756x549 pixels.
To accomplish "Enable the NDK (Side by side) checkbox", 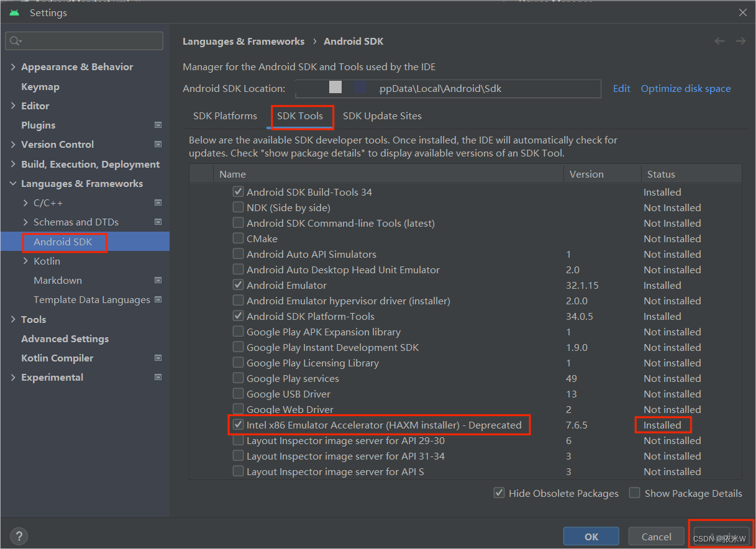I will (x=238, y=207).
